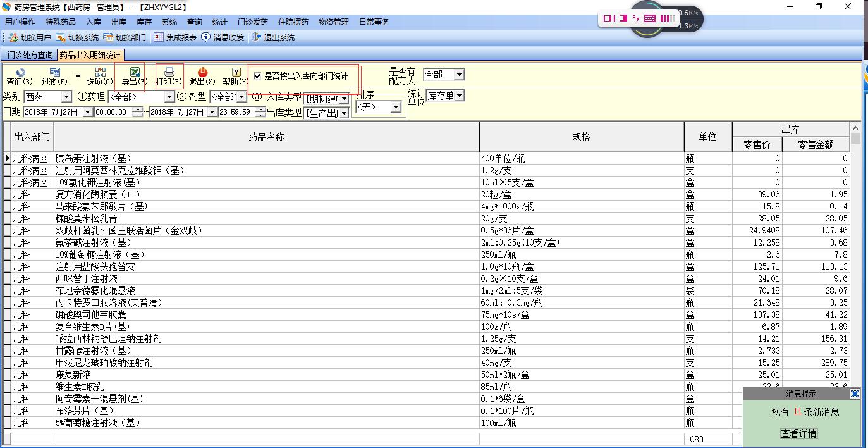Viewport: 868px width, 448px height.
Task: Open the 统计 menu
Action: click(x=220, y=22)
